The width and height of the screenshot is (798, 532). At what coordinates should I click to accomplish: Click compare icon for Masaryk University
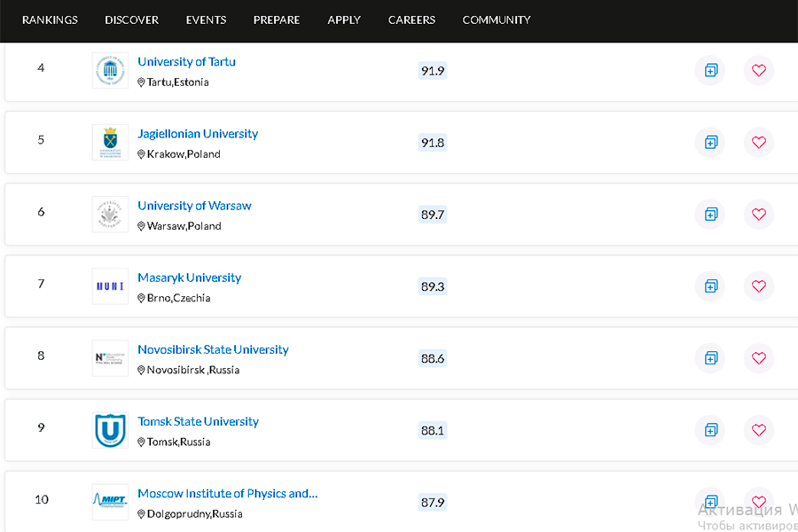pyautogui.click(x=710, y=286)
